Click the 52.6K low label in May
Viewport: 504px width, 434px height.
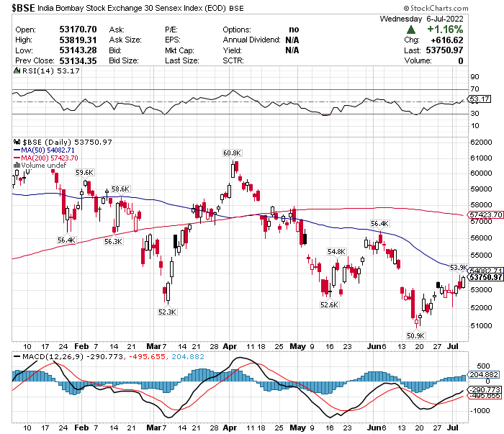pos(329,304)
